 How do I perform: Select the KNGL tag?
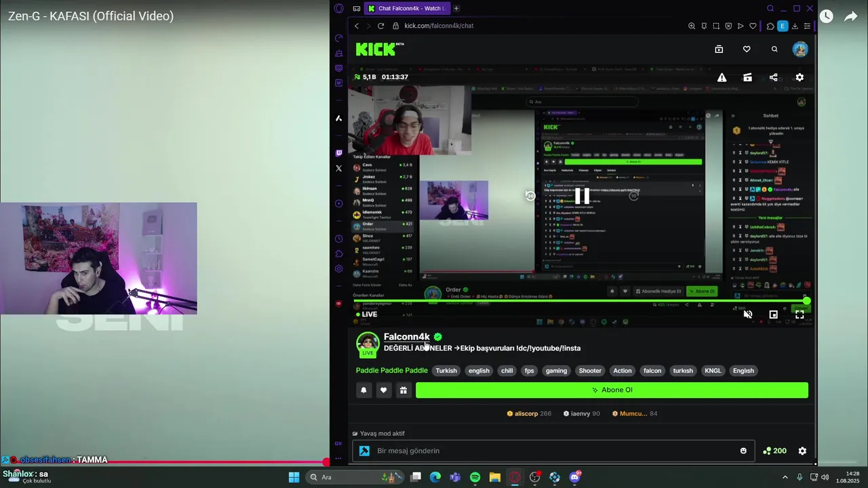pos(713,371)
